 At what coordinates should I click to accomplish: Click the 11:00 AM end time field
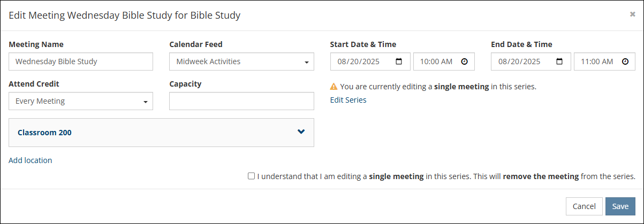point(596,61)
